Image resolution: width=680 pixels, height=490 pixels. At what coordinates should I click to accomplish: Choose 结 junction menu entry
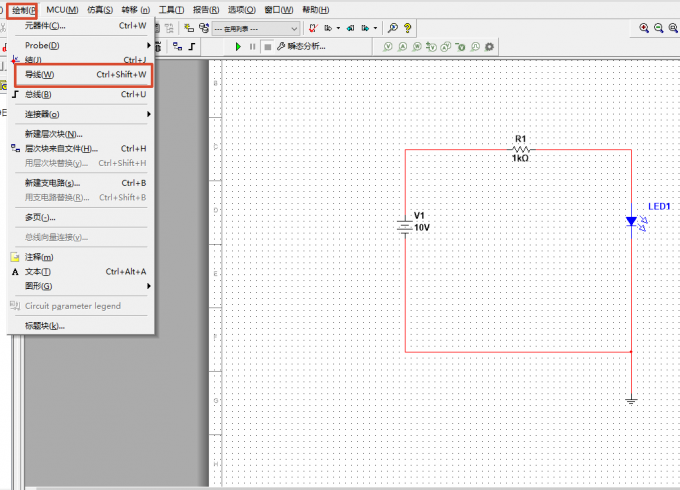(x=81, y=59)
